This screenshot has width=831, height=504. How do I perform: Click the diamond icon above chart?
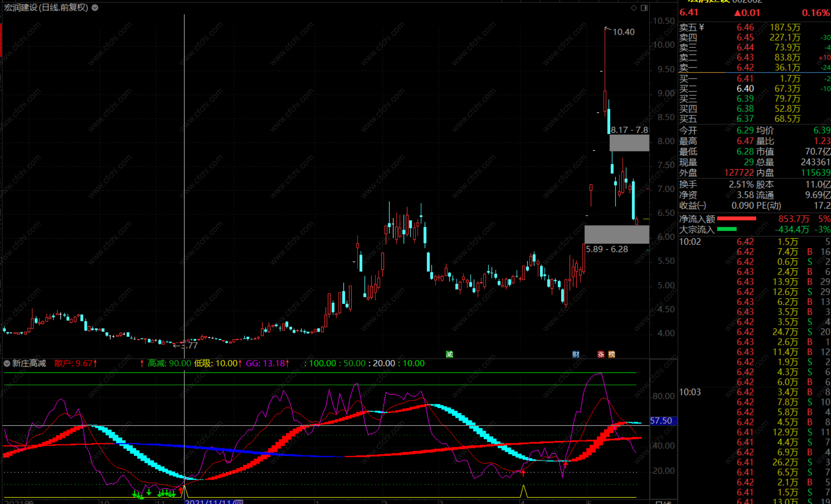tap(634, 8)
